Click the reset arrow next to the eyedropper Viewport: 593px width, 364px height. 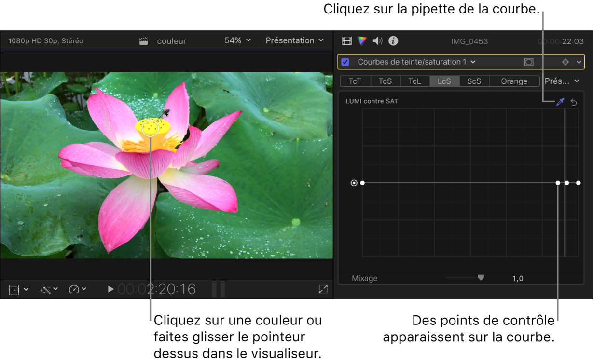(574, 102)
